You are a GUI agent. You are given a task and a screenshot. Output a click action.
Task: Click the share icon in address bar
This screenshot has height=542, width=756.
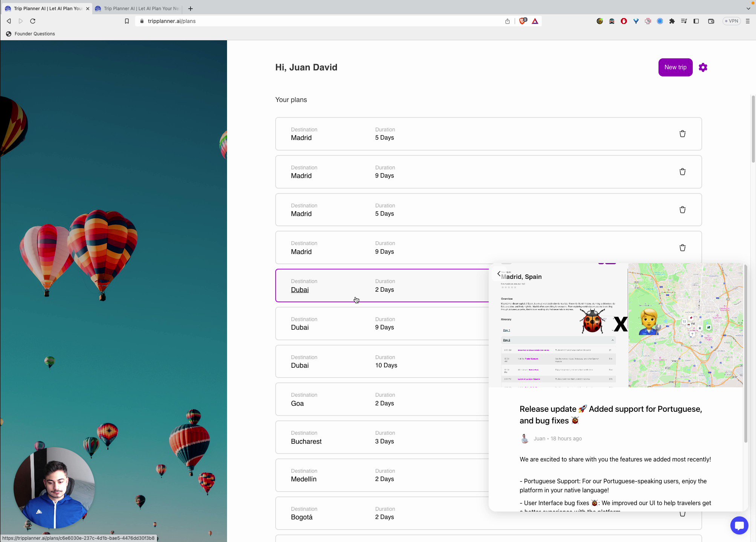[x=507, y=21]
